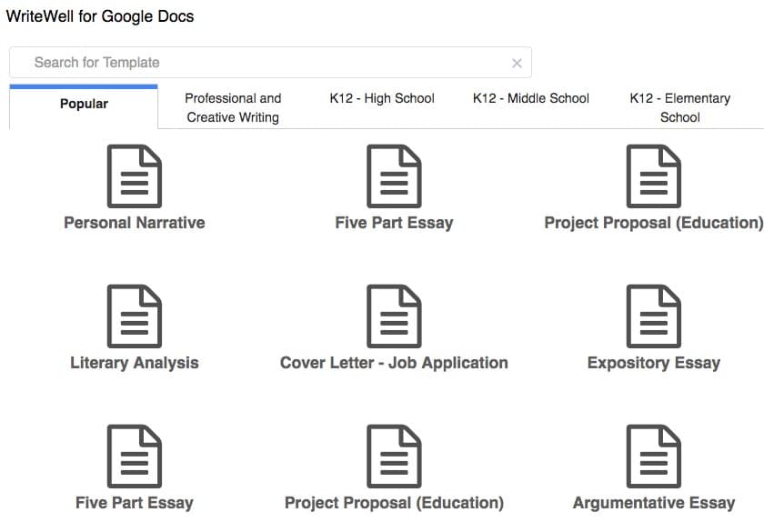Switch to the Popular tab
This screenshot has height=532, width=764.
click(83, 104)
